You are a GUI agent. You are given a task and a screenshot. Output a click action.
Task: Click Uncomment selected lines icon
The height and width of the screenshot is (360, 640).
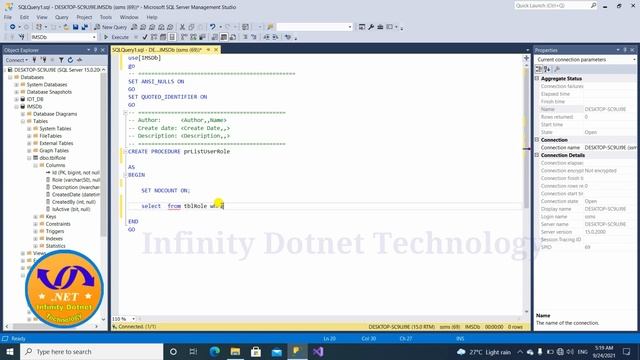[253, 37]
